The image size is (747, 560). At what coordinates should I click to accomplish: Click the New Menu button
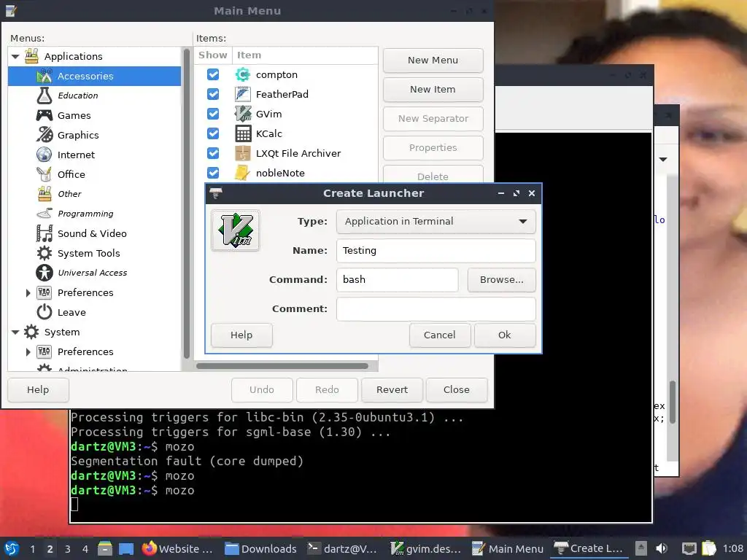click(x=433, y=61)
